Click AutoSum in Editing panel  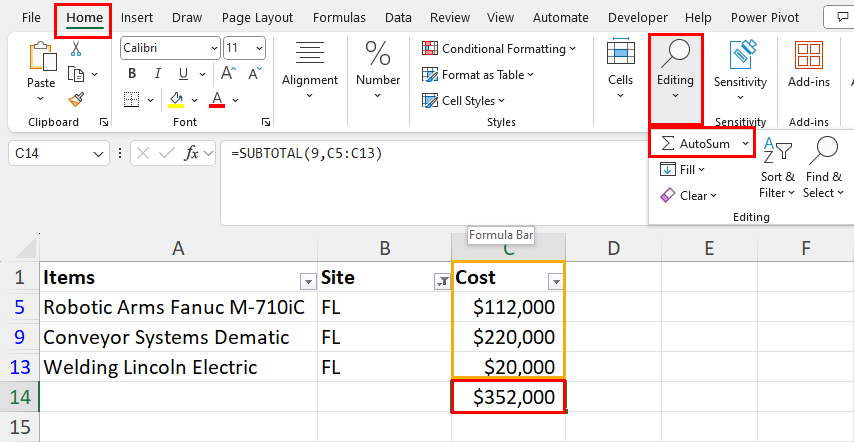click(695, 143)
